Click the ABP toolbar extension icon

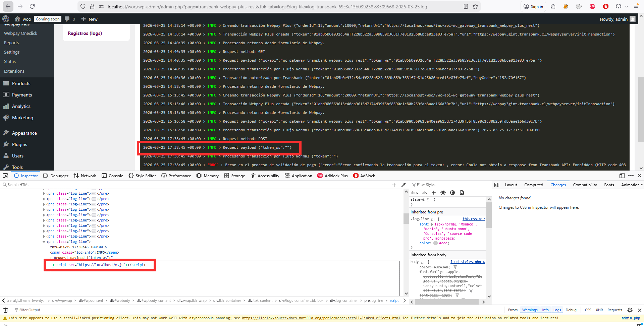(592, 6)
